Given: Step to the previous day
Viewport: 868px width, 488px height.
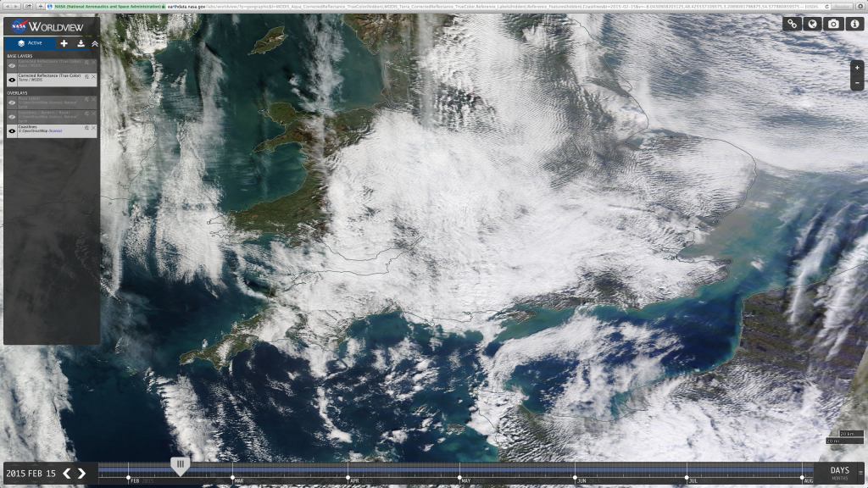Looking at the screenshot, I should (67, 473).
